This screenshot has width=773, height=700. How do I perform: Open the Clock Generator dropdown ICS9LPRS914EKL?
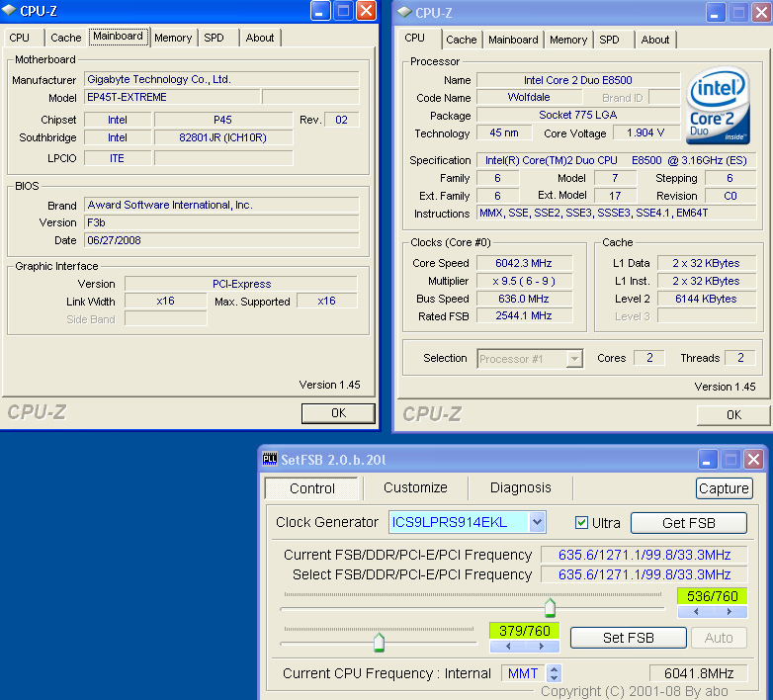(538, 522)
